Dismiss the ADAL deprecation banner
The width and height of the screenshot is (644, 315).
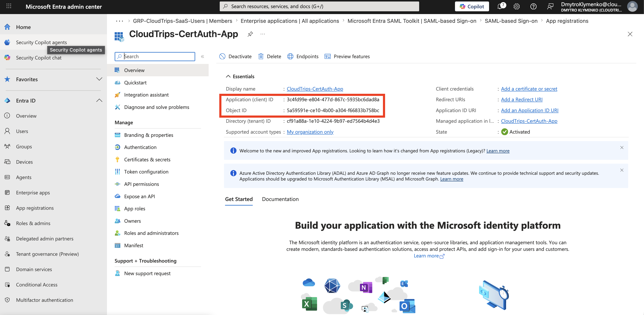621,170
